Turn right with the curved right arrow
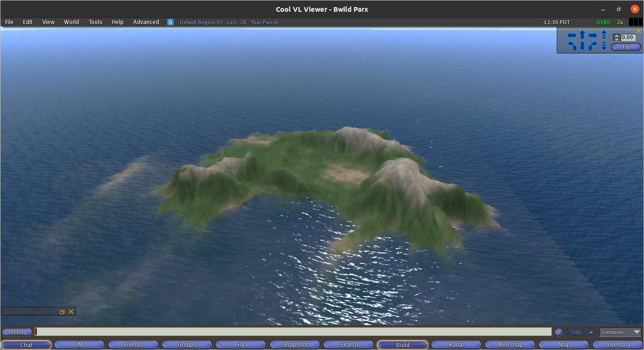Image resolution: width=644 pixels, height=350 pixels. coord(593,45)
